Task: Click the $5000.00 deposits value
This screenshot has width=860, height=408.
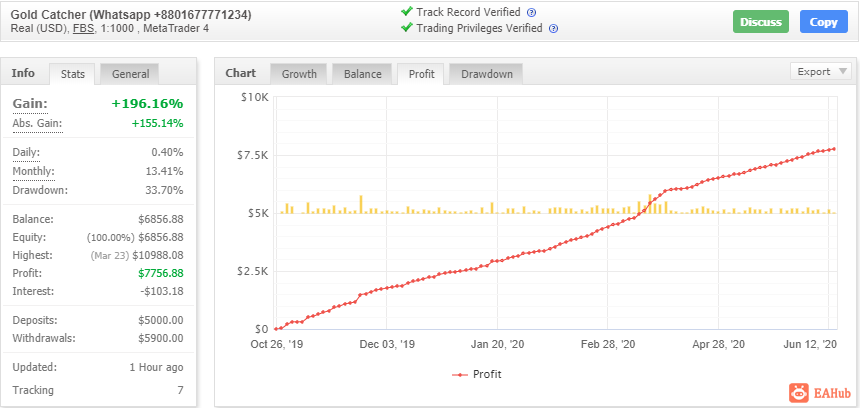Action: click(x=161, y=320)
